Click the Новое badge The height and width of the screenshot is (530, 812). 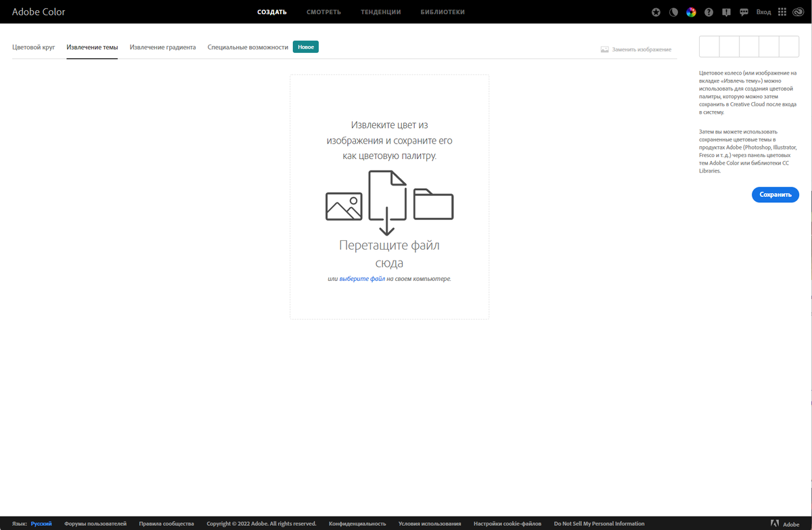tap(306, 47)
